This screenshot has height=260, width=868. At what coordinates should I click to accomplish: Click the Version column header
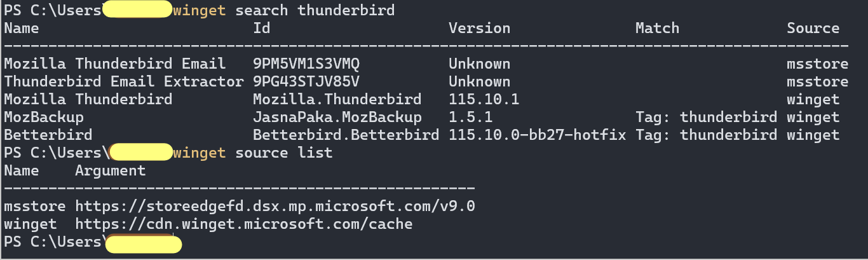tap(480, 28)
